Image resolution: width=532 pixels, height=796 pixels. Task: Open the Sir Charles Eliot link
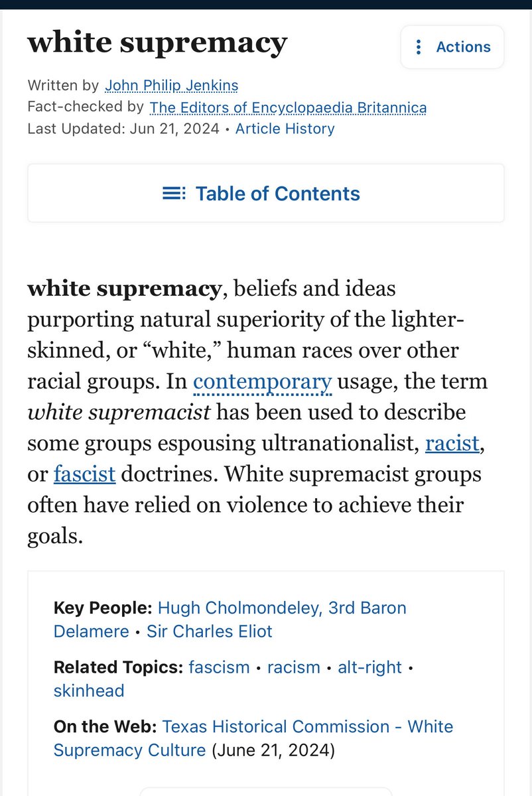pyautogui.click(x=210, y=631)
